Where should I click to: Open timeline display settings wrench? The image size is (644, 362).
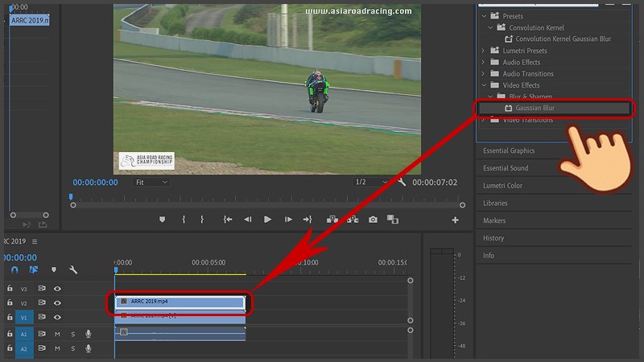pos(73,269)
